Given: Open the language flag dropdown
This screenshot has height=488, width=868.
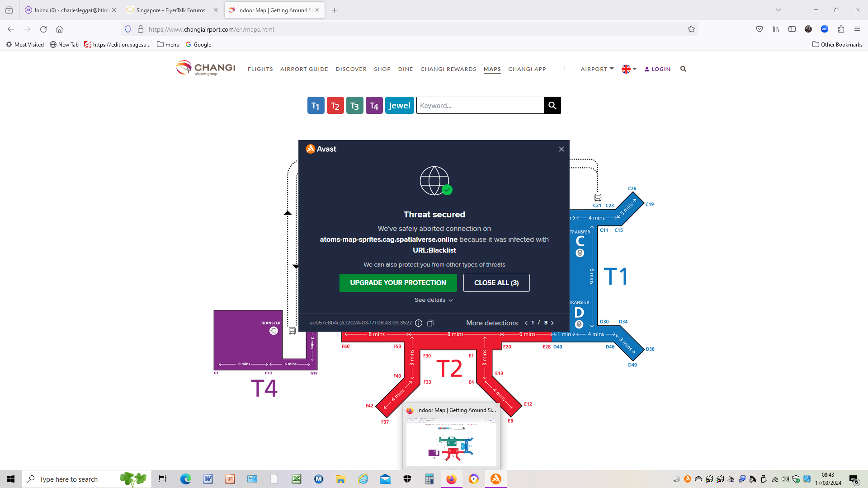Looking at the screenshot, I should tap(629, 69).
